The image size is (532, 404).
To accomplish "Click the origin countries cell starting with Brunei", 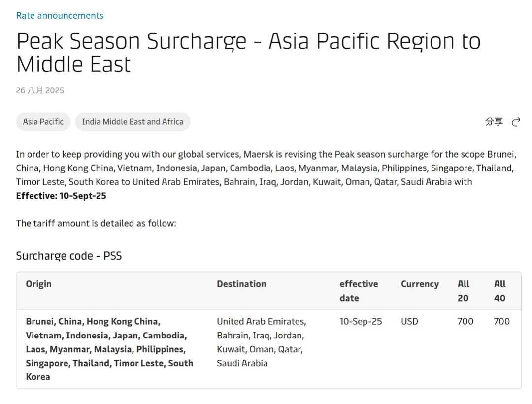I will tap(109, 349).
